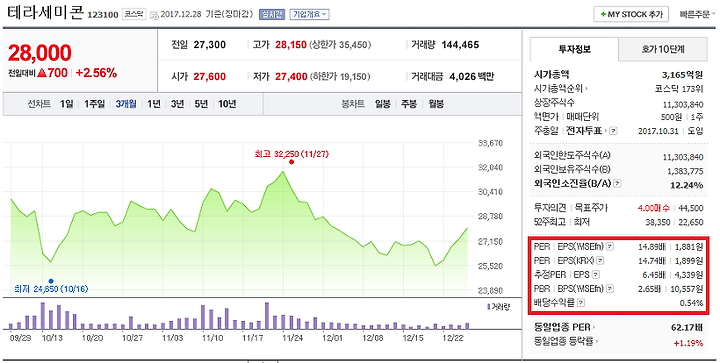720x363 pixels.
Task: Click the stock name 테라세미콘
Action: pos(45,12)
